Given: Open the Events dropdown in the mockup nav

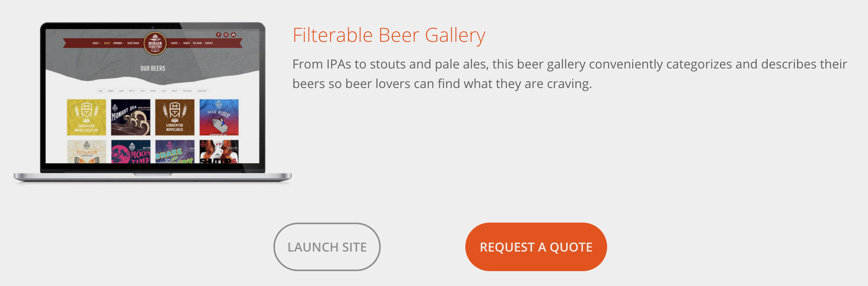Looking at the screenshot, I should (175, 43).
